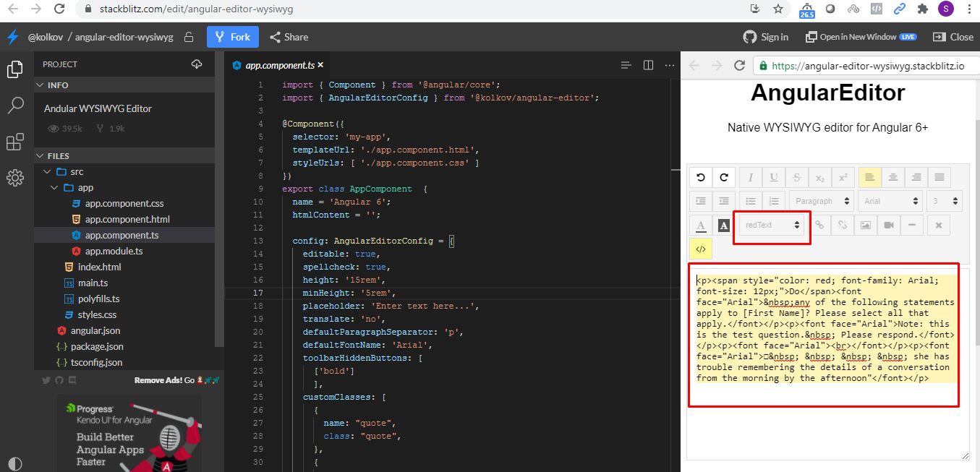
Task: Open the @kolkov user link
Action: coord(46,37)
